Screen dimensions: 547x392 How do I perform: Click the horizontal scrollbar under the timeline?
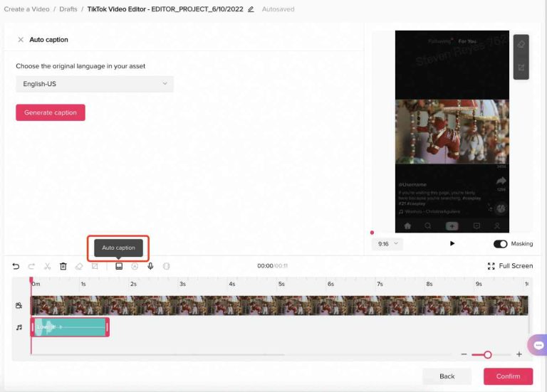tap(157, 355)
